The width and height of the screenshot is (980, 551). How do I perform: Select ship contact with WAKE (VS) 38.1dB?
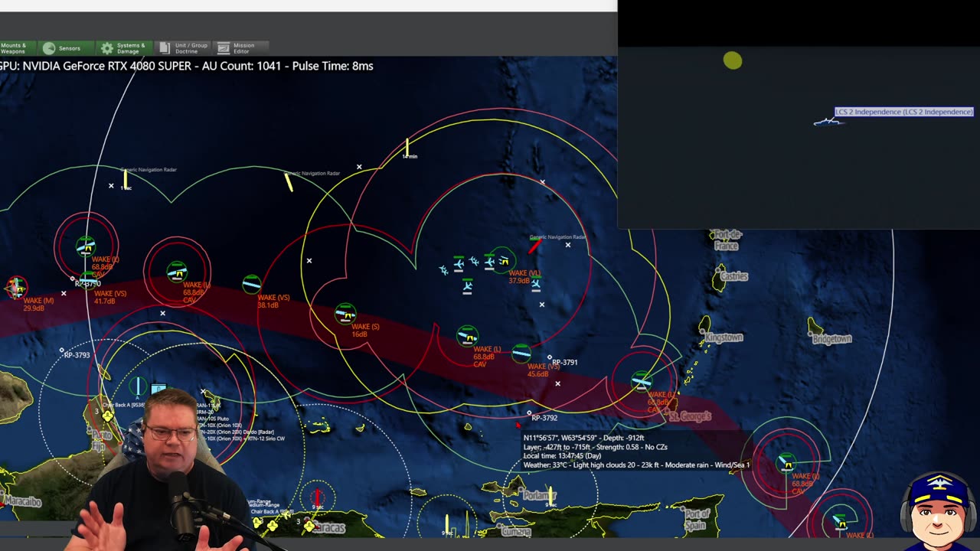[x=252, y=285]
